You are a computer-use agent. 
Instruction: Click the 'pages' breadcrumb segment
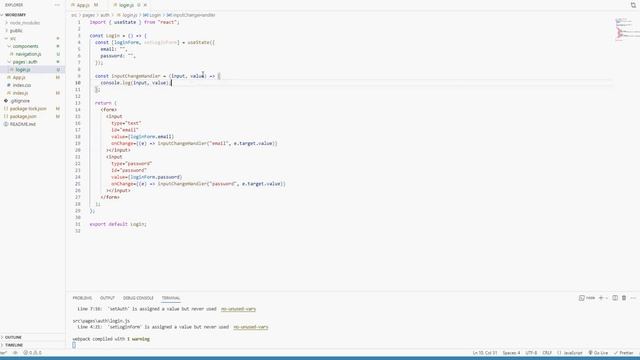(89, 15)
